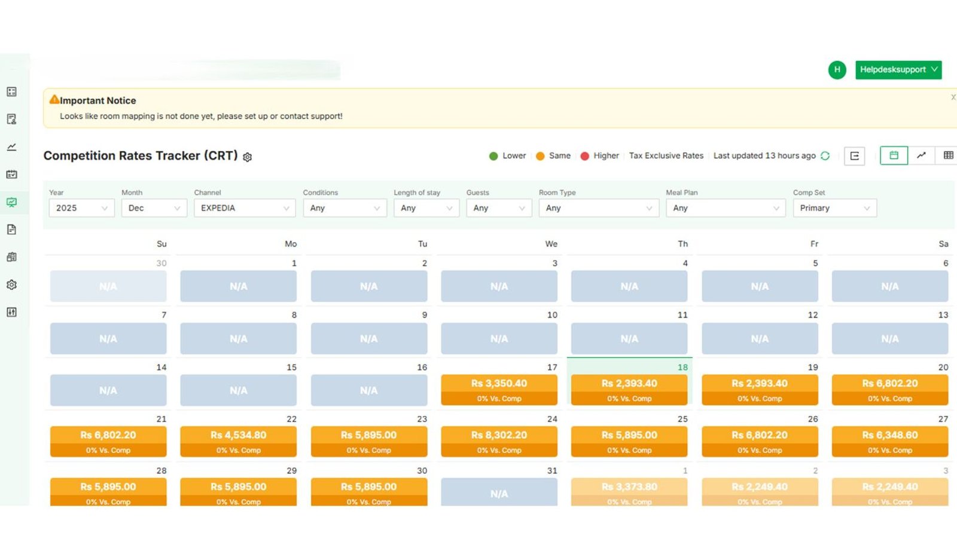This screenshot has height=560, width=957.
Task: Click Last updated 13 hours ago text
Action: click(x=764, y=155)
